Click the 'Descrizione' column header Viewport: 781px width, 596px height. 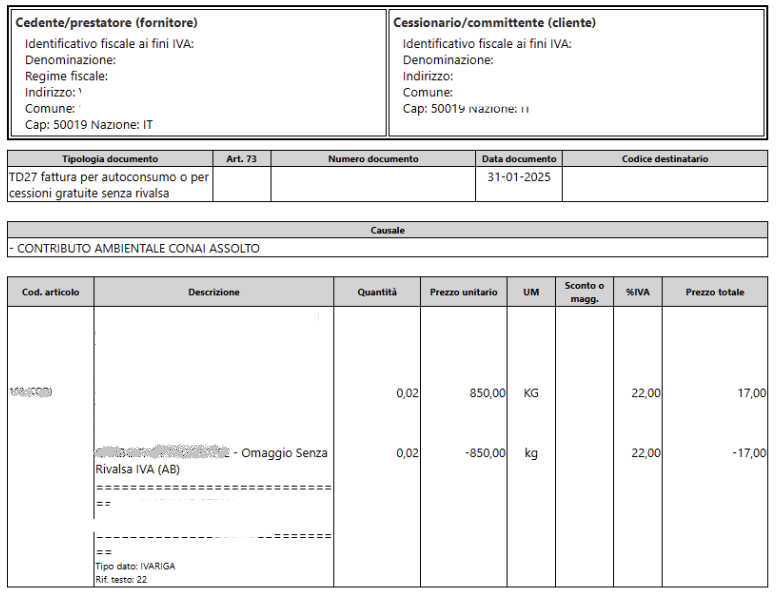click(x=214, y=292)
